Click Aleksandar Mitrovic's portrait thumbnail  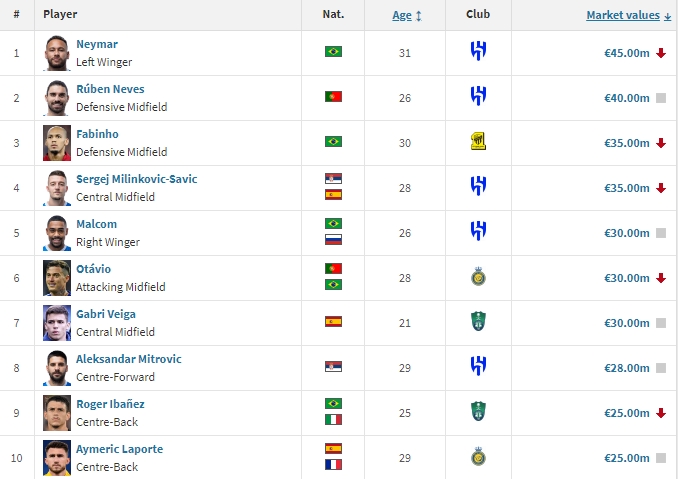tap(56, 368)
